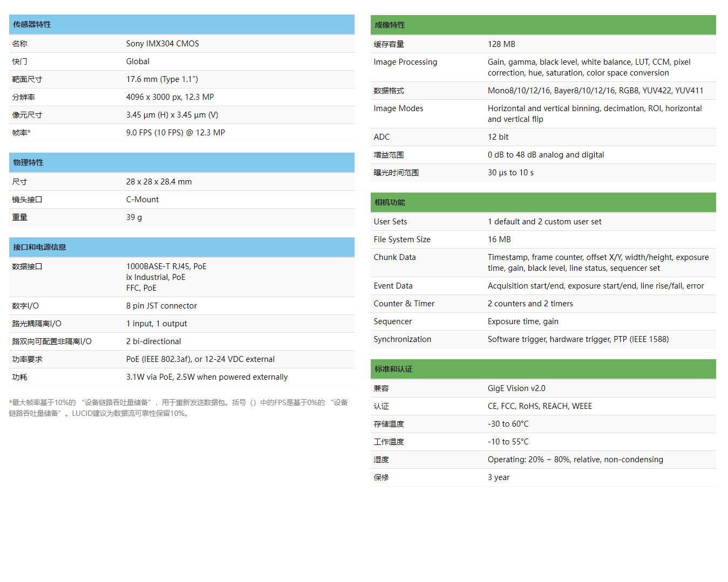Click the 8 pin JST connector value
Image resolution: width=728 pixels, height=582 pixels.
[x=161, y=306]
